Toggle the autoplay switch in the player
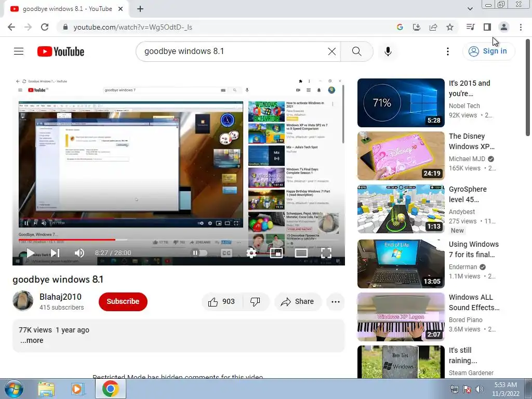Screen dimensions: 532x399 [199, 253]
